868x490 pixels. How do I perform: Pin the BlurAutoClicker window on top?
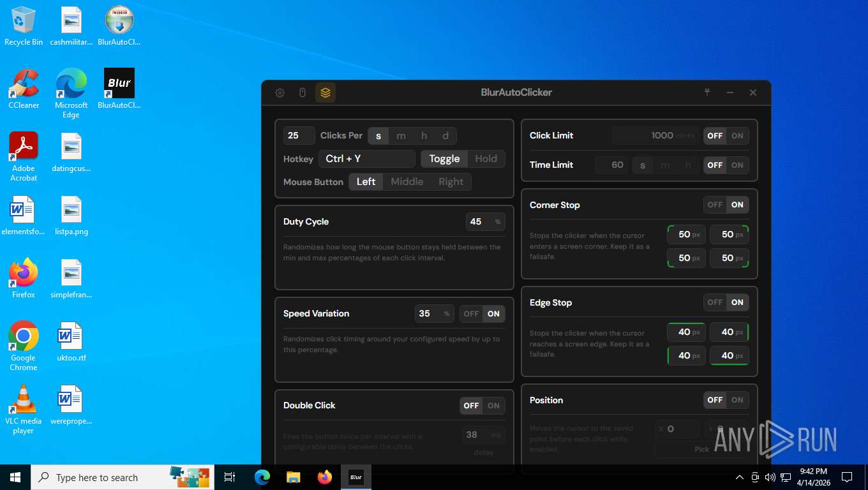pyautogui.click(x=707, y=93)
